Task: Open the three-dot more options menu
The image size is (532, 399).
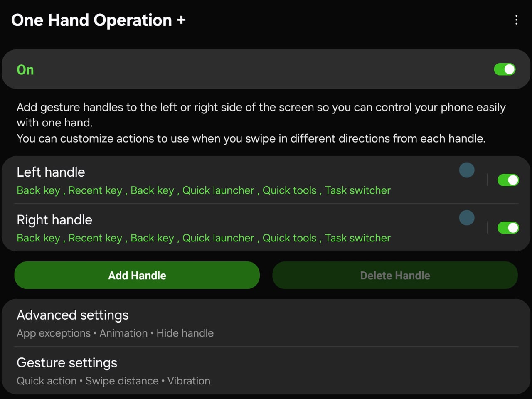Action: [516, 20]
